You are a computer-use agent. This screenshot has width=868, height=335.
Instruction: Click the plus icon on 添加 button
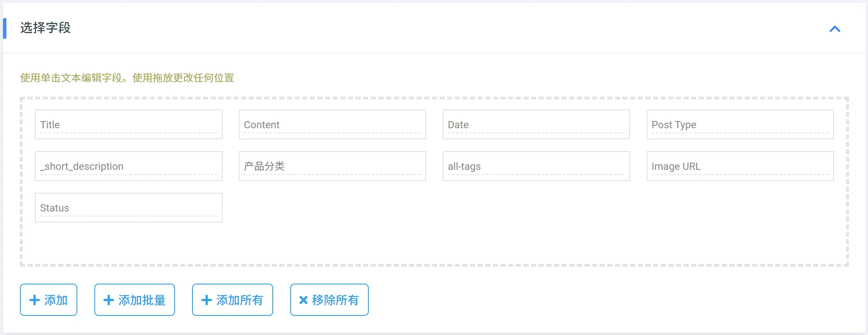34,300
